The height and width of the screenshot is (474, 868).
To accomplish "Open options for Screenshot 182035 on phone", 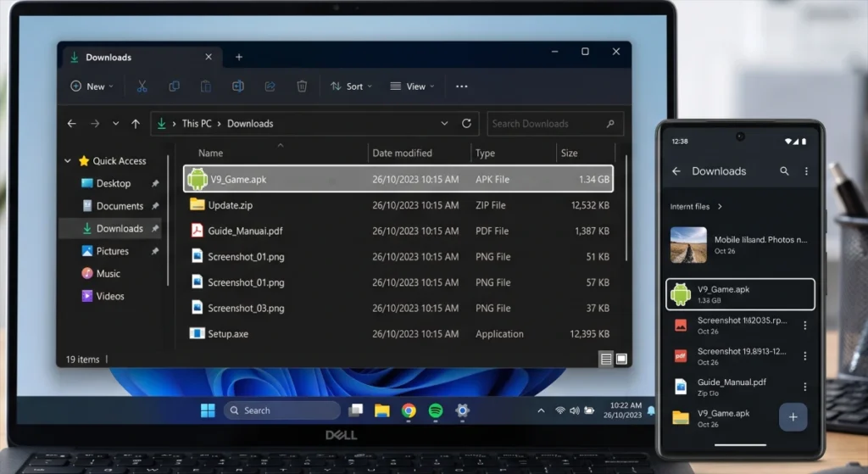I will pos(805,326).
